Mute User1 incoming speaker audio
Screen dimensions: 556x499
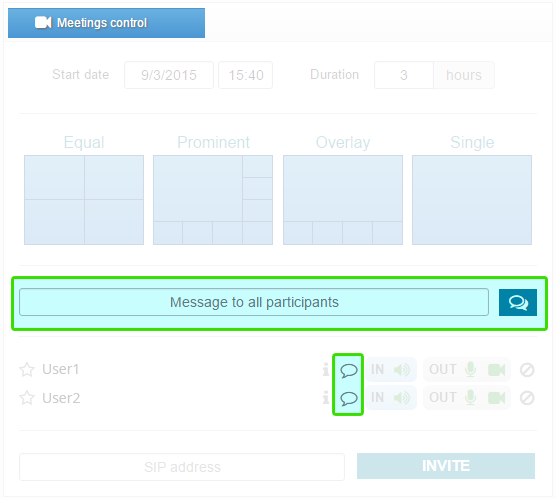tap(402, 370)
